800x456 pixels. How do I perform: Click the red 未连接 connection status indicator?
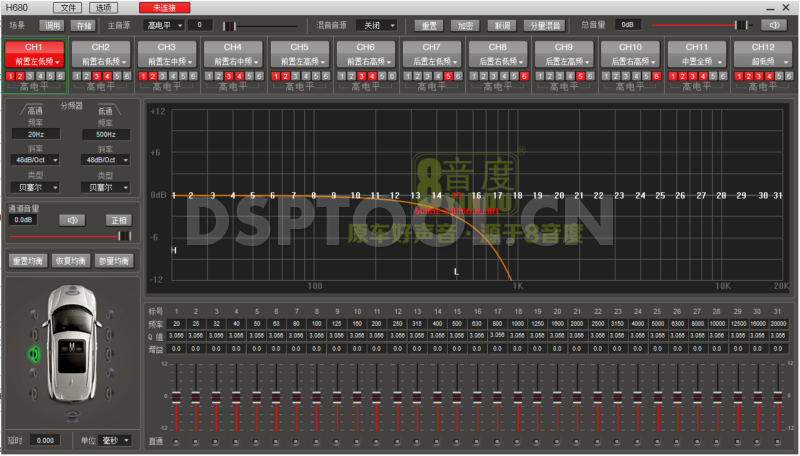point(164,7)
